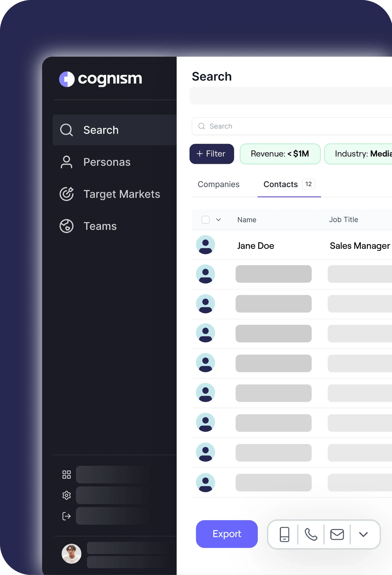Tick the select-all checkbox in table header
The height and width of the screenshot is (575, 392).
tap(205, 220)
